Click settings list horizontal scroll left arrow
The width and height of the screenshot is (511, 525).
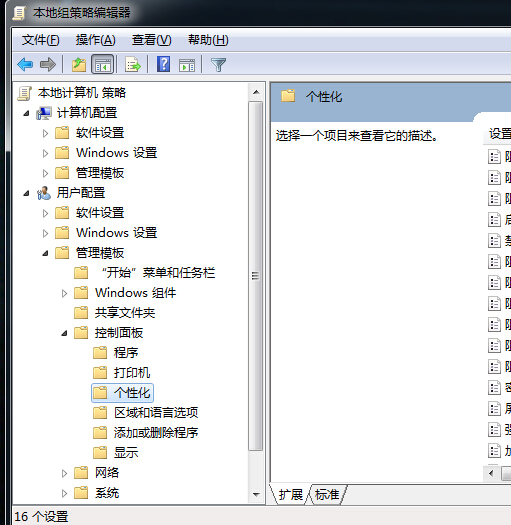(492, 473)
